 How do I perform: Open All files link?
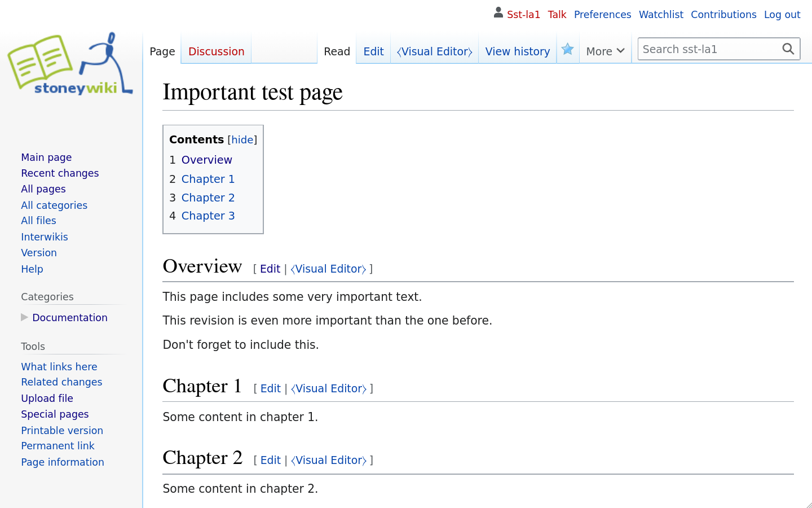38,221
